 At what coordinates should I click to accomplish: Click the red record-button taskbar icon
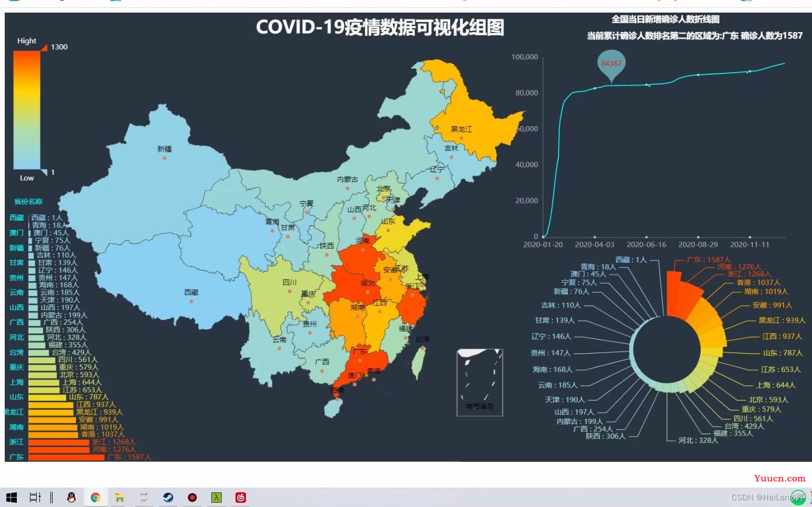click(192, 498)
